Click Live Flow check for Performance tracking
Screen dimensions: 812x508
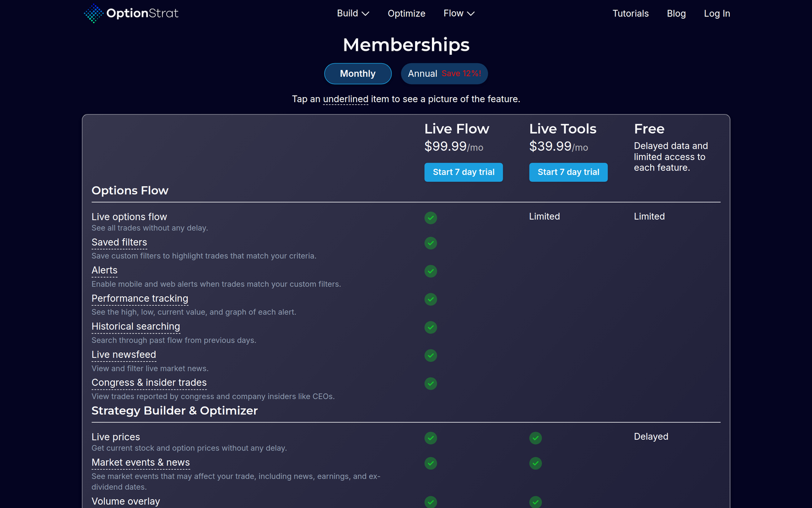pos(431,299)
